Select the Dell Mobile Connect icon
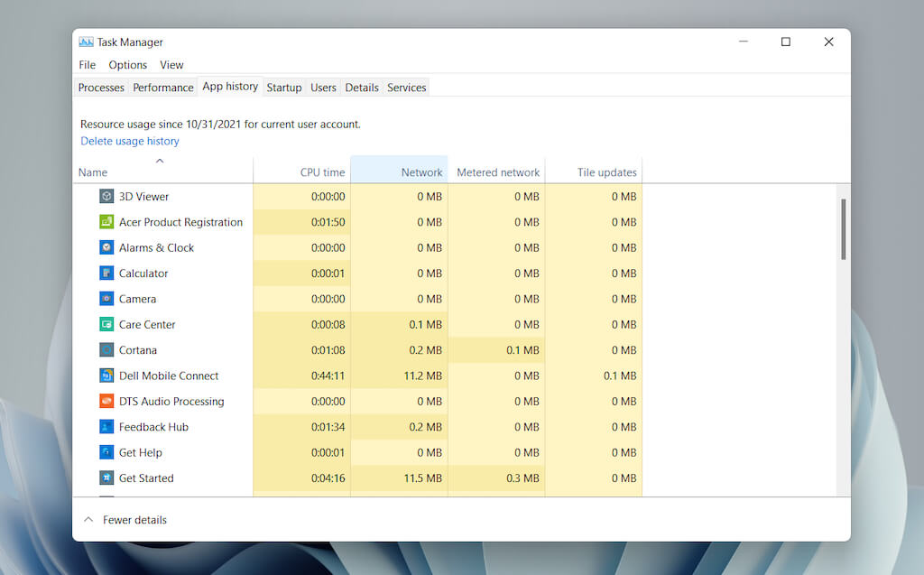Image resolution: width=924 pixels, height=575 pixels. pos(106,376)
